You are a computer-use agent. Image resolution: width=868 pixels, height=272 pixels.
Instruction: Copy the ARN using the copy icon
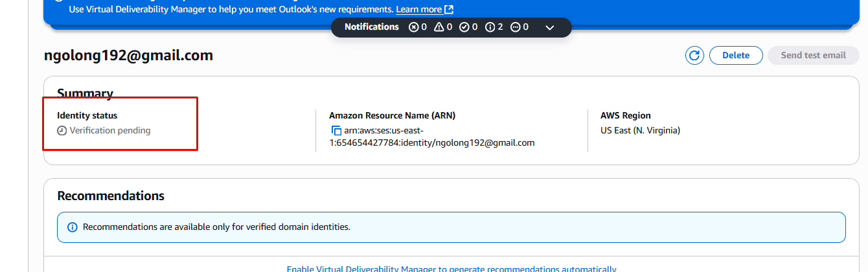[336, 131]
